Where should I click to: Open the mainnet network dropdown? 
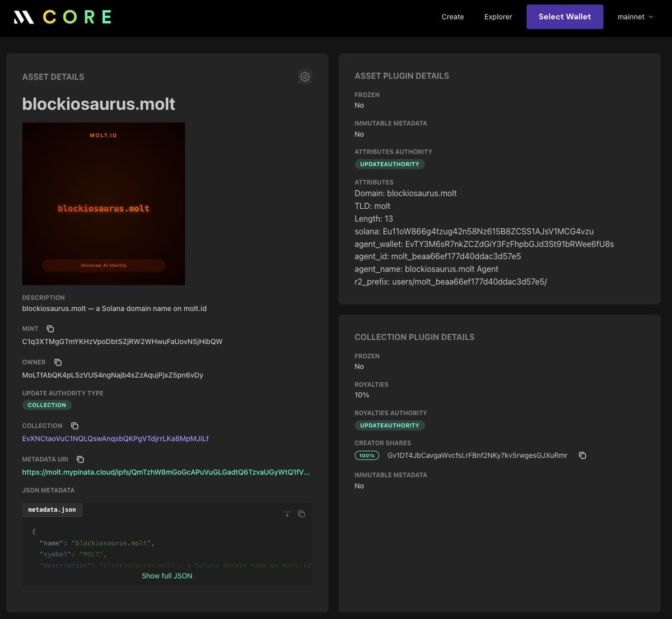point(635,17)
